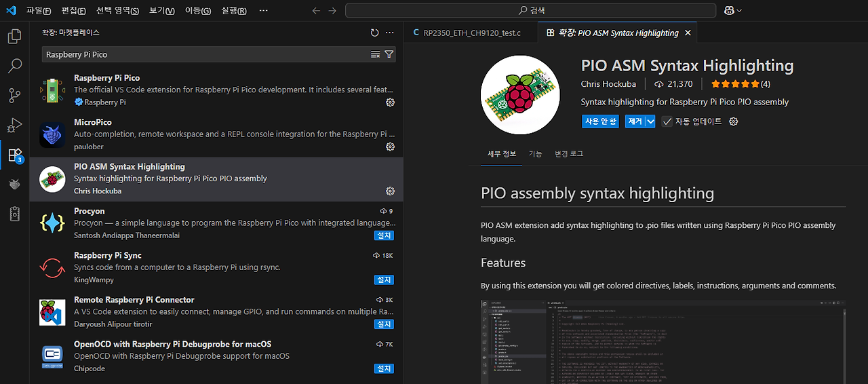
Task: Open the Raspberry Pi Pico Project panel icon
Action: (x=15, y=214)
